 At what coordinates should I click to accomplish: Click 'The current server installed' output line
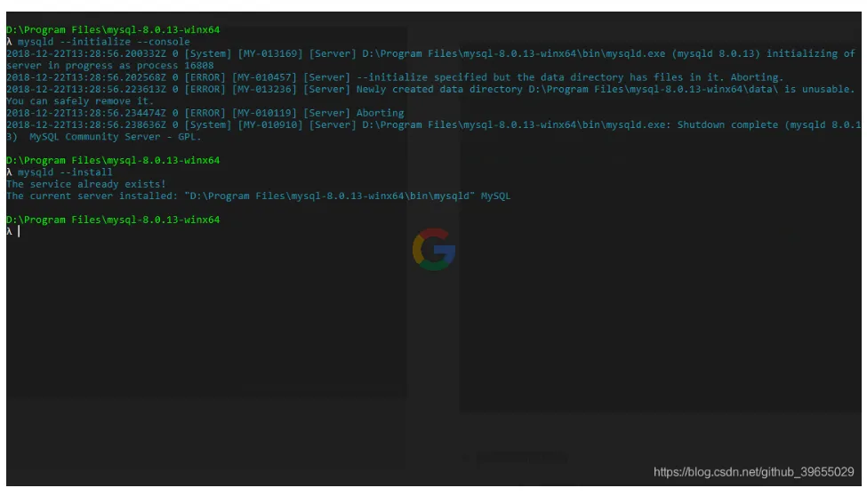pos(258,196)
